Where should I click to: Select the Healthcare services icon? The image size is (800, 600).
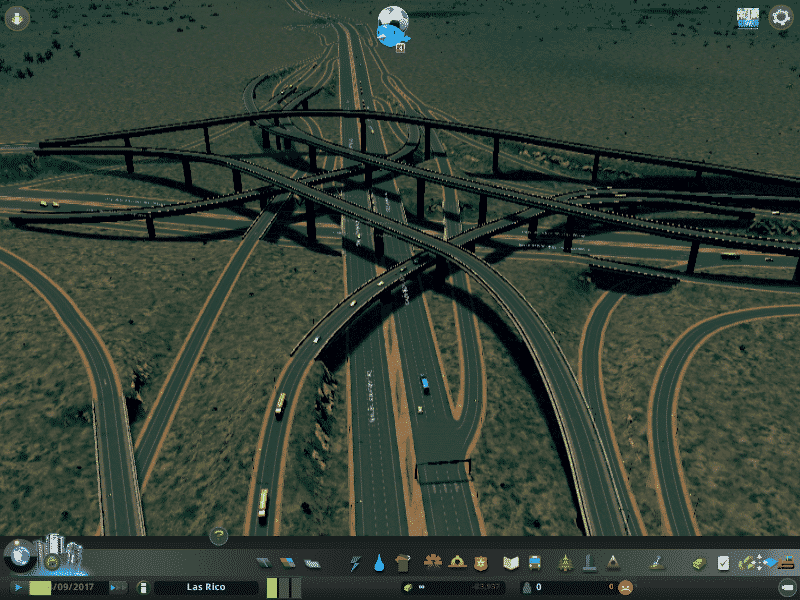pyautogui.click(x=434, y=563)
